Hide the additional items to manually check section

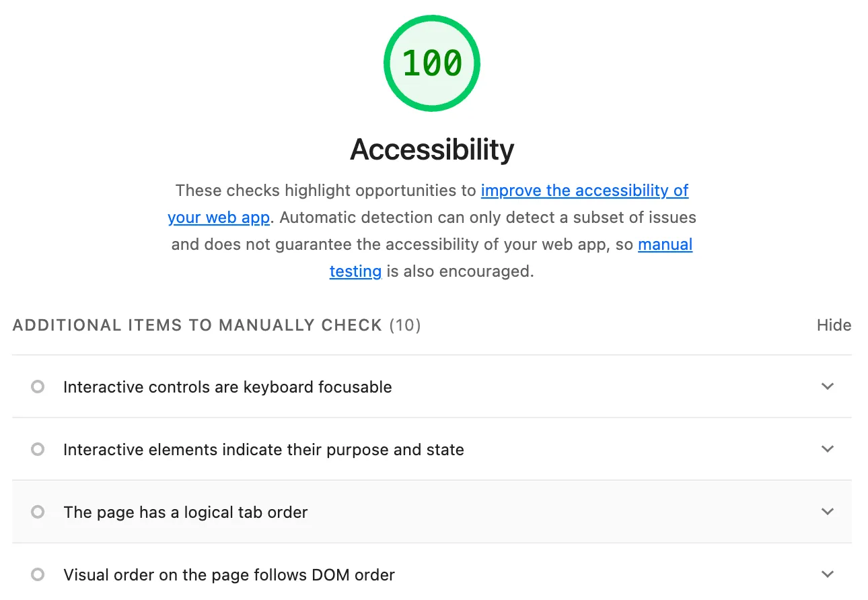833,325
